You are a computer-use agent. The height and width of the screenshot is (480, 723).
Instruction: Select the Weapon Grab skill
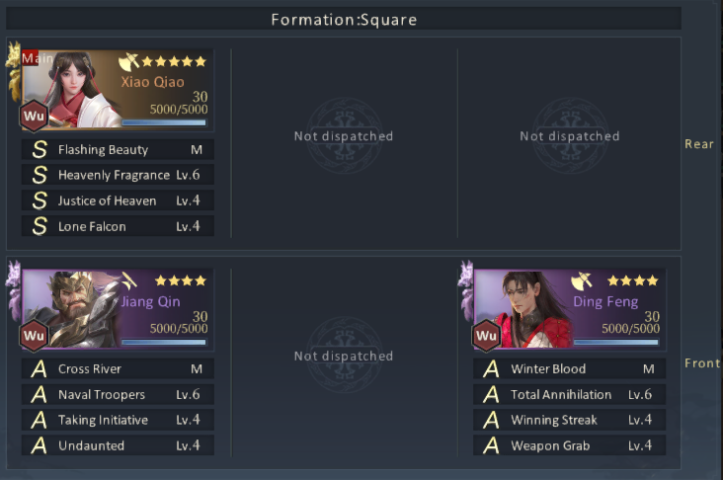569,446
